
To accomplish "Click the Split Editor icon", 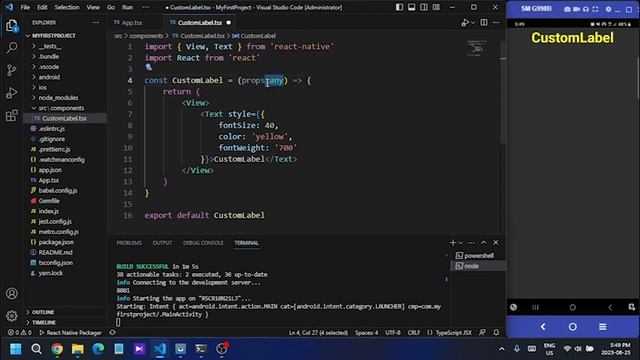I will 484,22.
